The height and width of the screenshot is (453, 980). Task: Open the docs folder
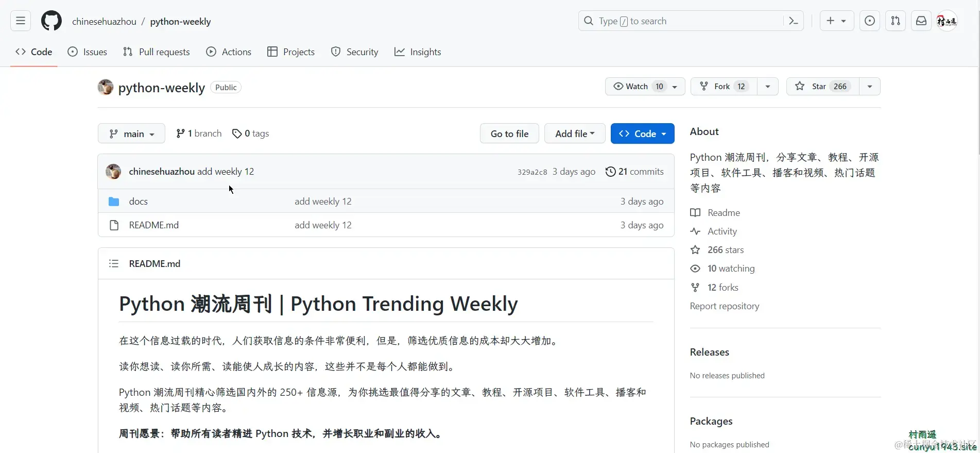[138, 202]
